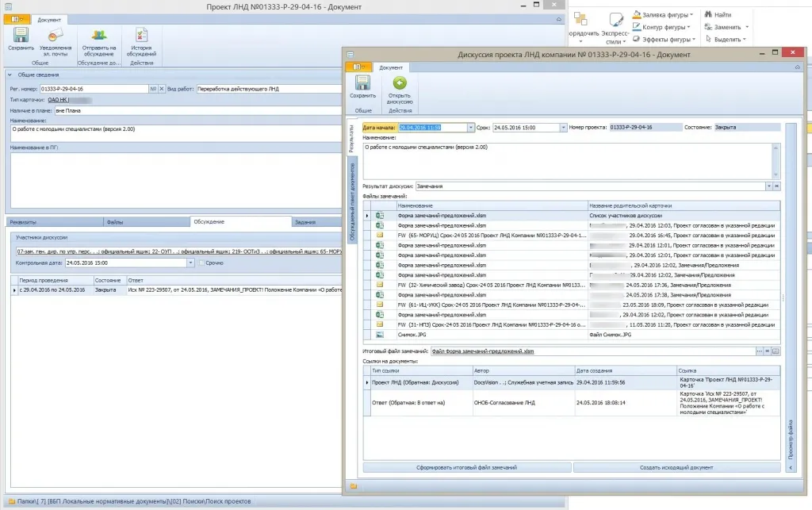Image resolution: width=812 pixels, height=510 pixels.
Task: Open Уведомления эл. почты
Action: 55,36
